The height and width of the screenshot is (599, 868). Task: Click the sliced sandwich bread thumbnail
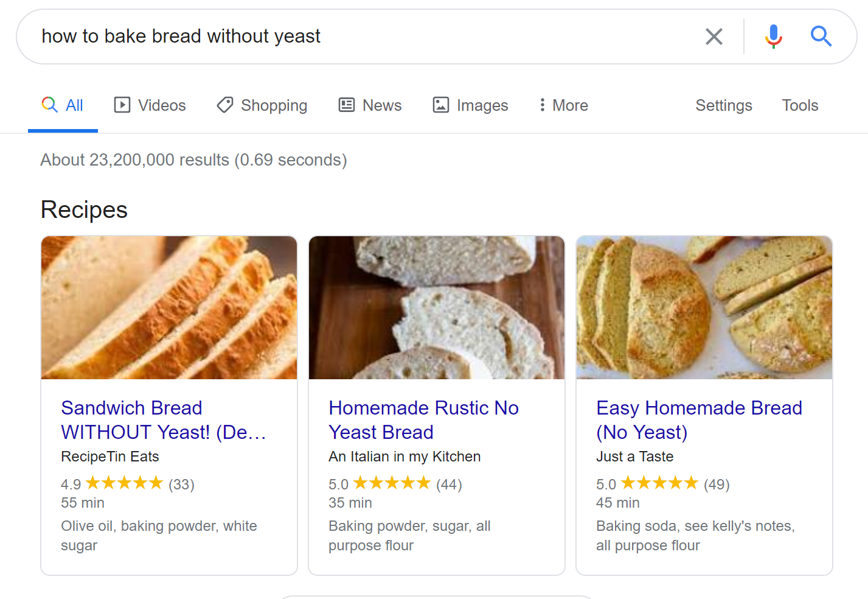coord(169,307)
